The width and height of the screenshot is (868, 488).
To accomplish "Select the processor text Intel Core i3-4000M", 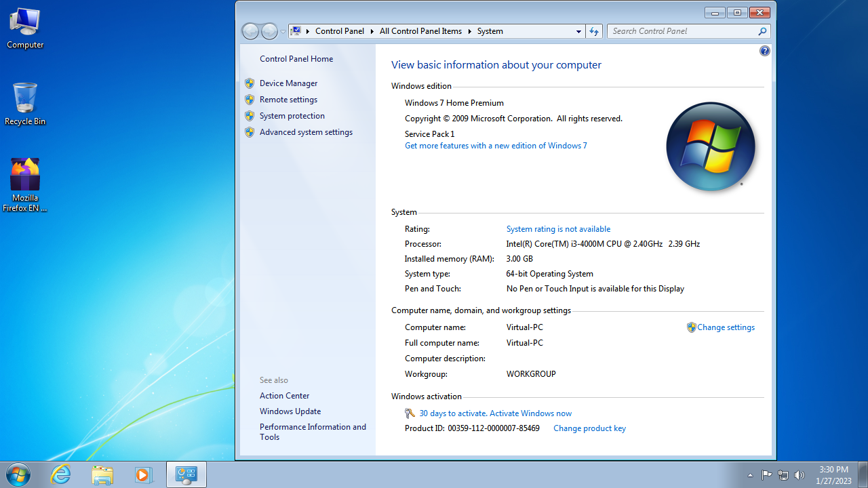I will [x=603, y=244].
